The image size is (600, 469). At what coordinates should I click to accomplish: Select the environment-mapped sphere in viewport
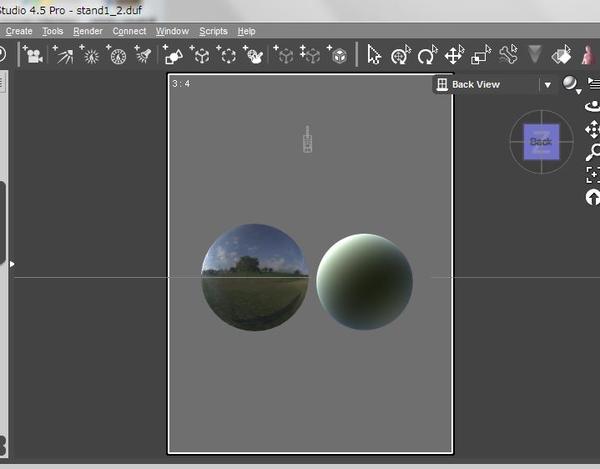pos(255,277)
